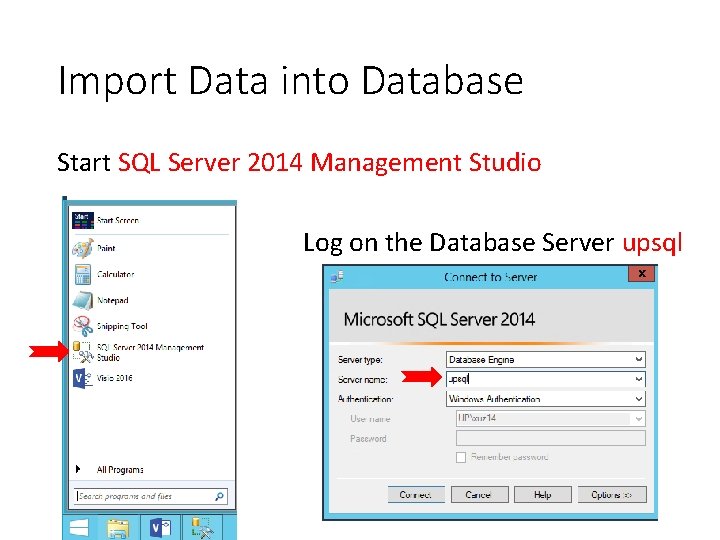This screenshot has height=540, width=720.
Task: Choose Calculator text entry in start menu
Action: coord(115,275)
